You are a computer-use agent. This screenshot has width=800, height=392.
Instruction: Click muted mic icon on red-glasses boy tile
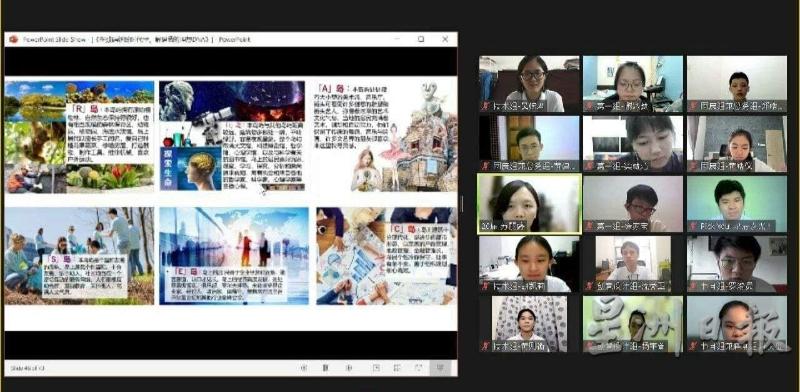[589, 226]
